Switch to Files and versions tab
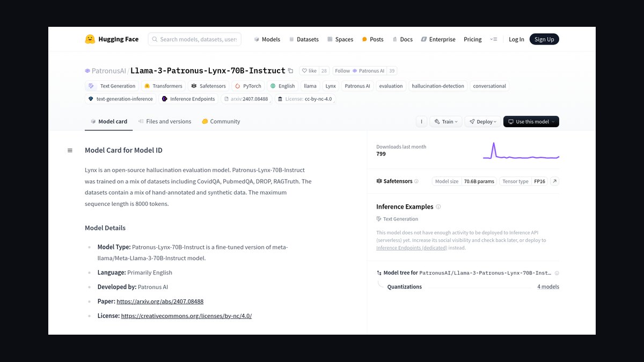This screenshot has height=362, width=644. point(165,122)
